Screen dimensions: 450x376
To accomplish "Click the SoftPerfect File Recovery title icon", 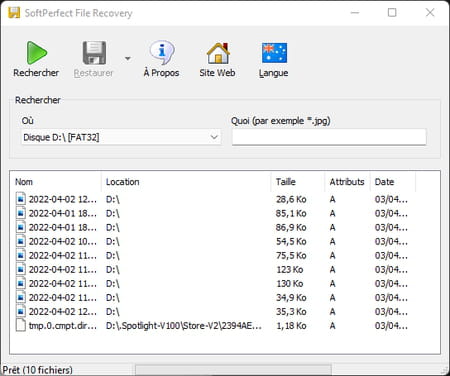I will (14, 13).
